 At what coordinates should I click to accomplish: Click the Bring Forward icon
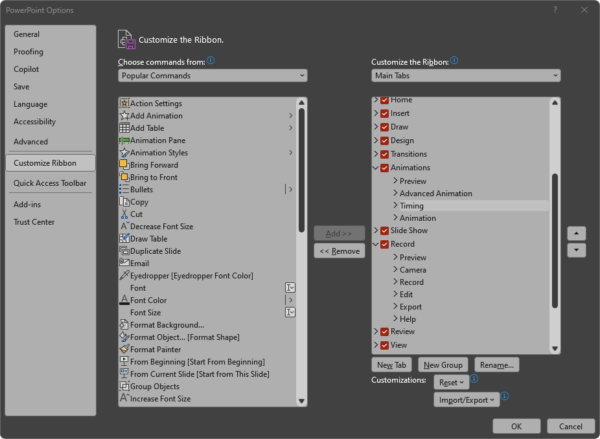124,165
